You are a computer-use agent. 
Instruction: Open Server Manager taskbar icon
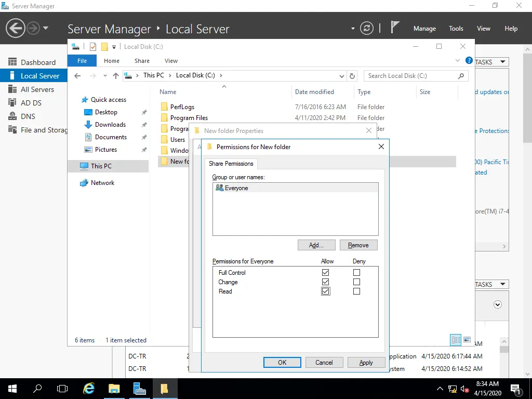[139, 389]
